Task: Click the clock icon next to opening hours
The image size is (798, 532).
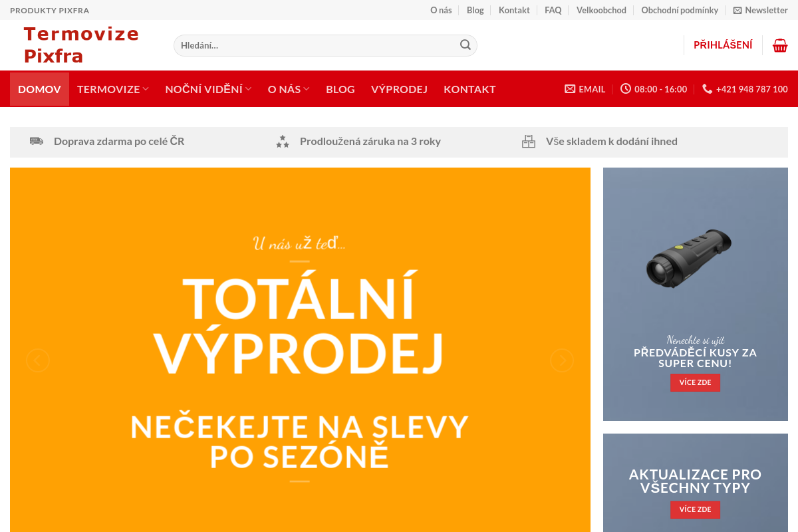Action: (x=624, y=88)
